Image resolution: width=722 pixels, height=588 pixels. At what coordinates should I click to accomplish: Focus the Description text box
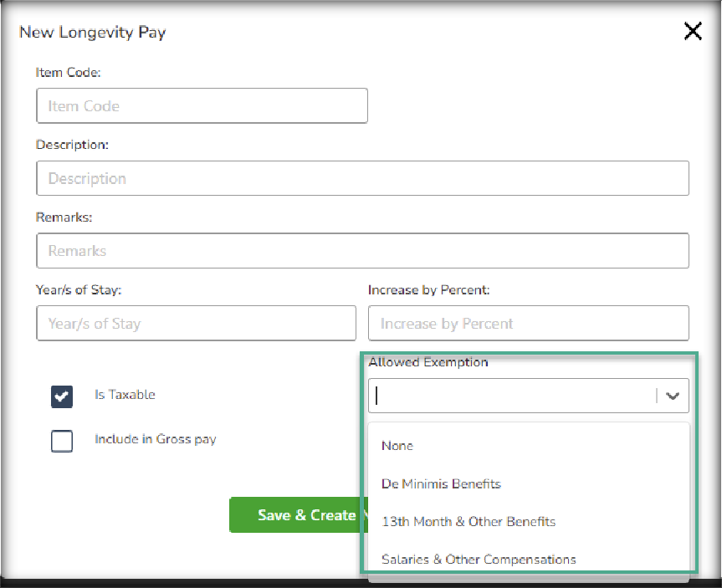(x=362, y=178)
